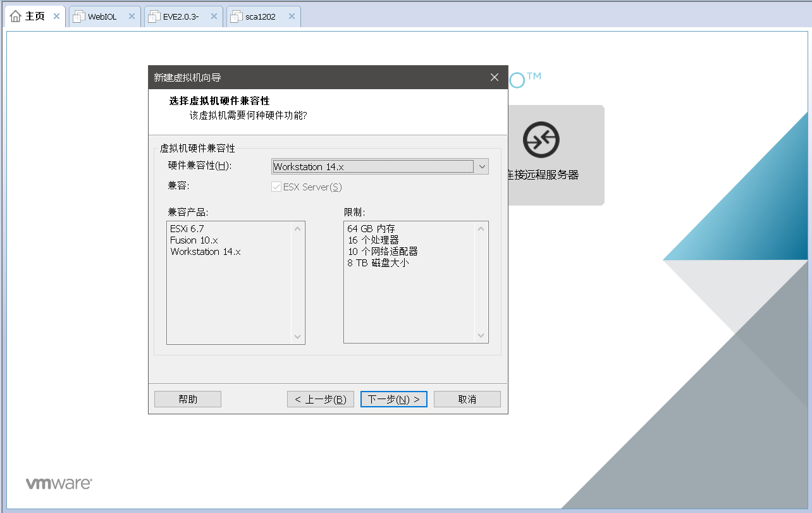
Task: Close the 新建虚拟机向导 dialog
Action: (x=495, y=77)
